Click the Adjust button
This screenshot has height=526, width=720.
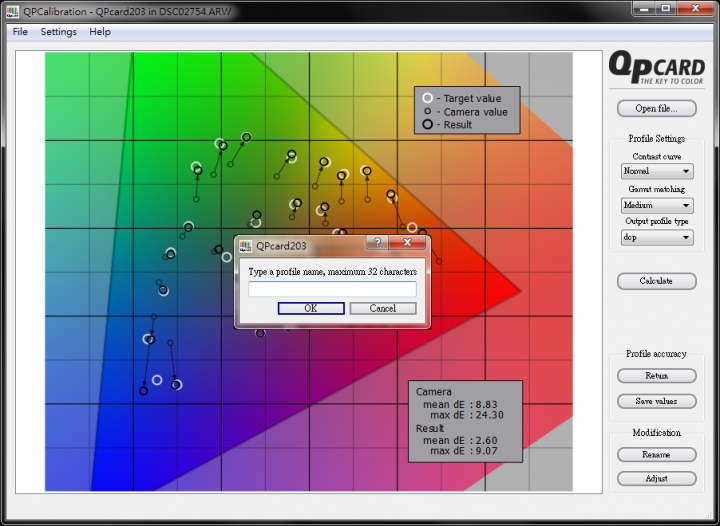point(656,479)
